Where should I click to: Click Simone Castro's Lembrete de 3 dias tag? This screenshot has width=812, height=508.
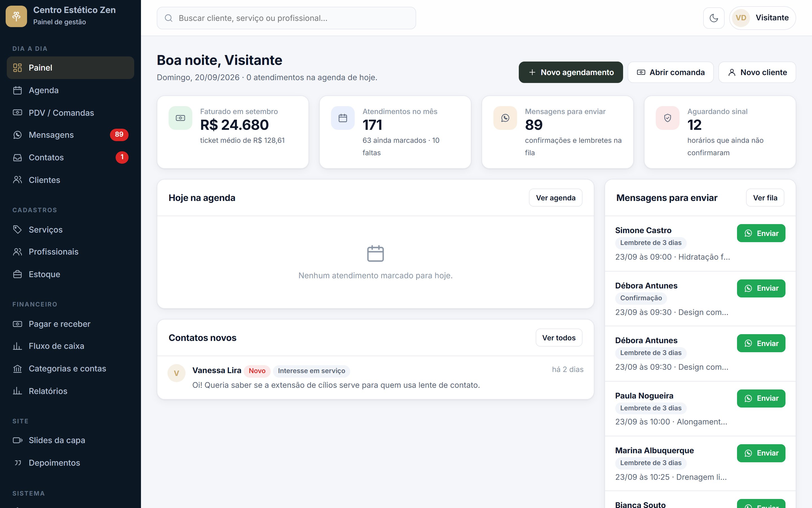(651, 243)
